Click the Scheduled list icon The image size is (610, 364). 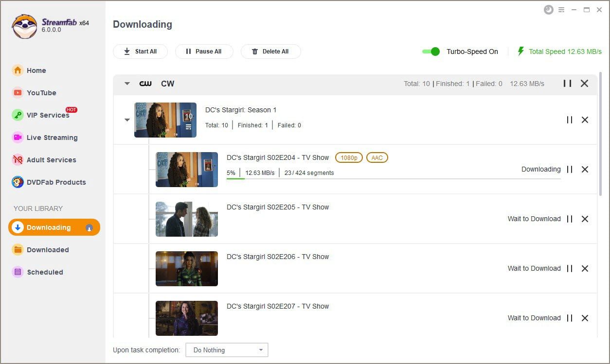coord(18,272)
